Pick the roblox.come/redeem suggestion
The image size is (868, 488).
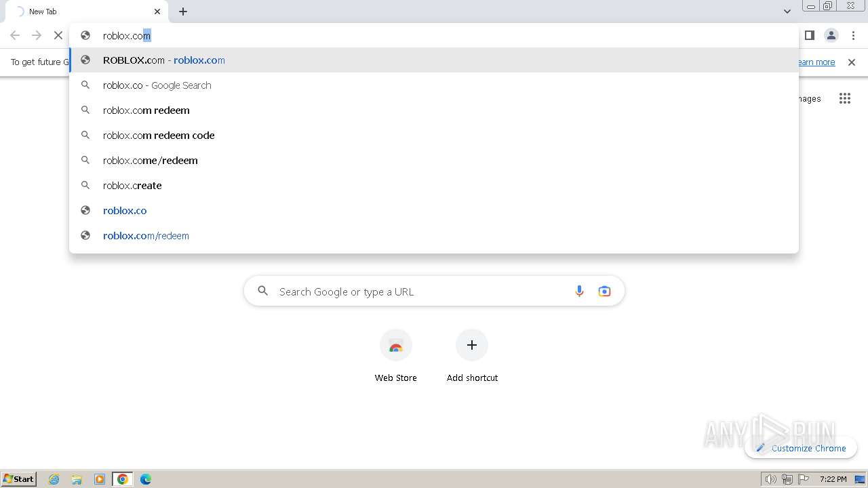434,161
